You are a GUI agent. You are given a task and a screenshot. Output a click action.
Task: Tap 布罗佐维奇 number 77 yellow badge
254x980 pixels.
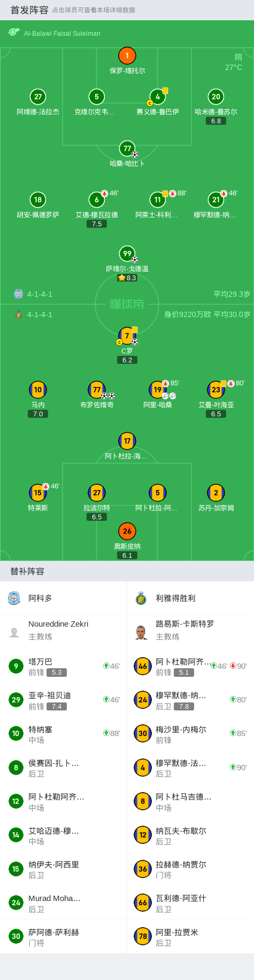[x=97, y=390]
